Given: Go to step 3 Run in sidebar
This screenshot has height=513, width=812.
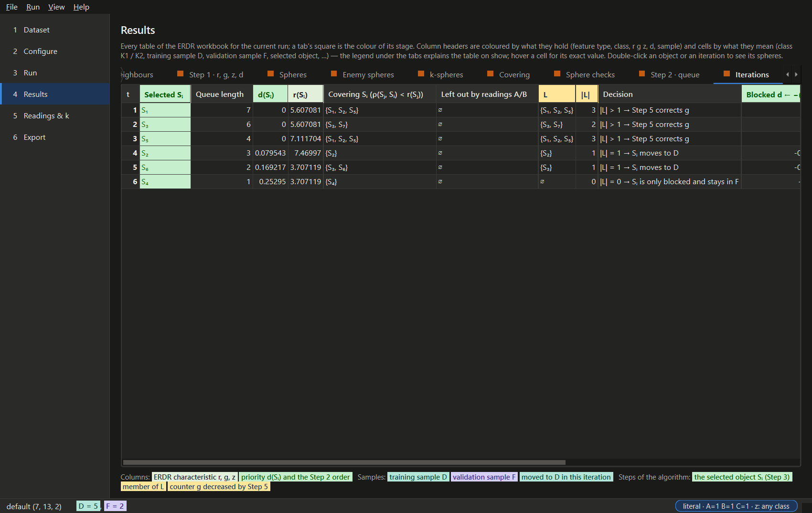Looking at the screenshot, I should tap(55, 73).
